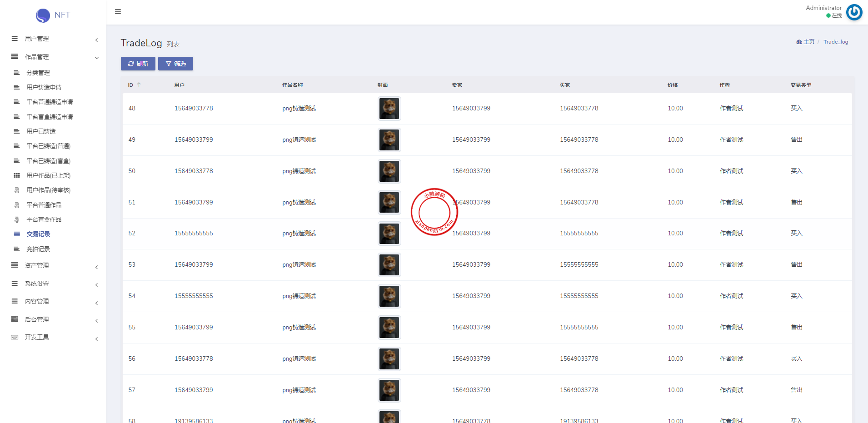This screenshot has width=868, height=423.
Task: Open the 竞拍记录 menu item
Action: [x=38, y=249]
